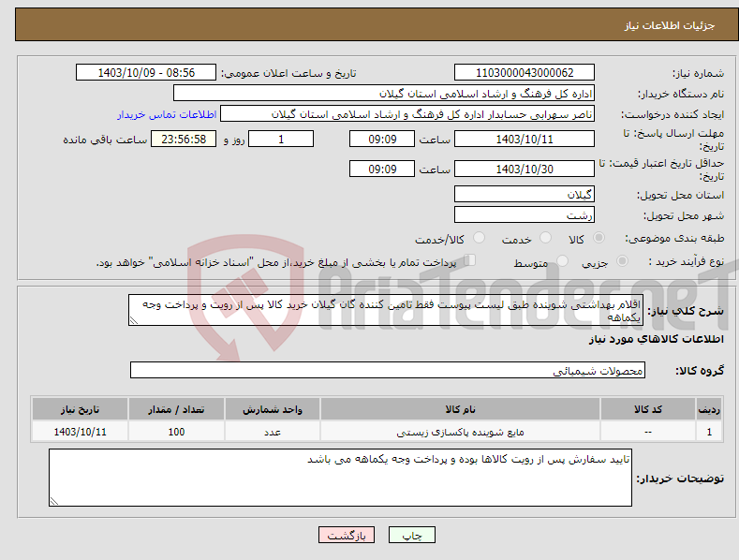Click the announcement date field 1403/10/09 - 08:56
Screen dimensions: 739x560
[146, 73]
